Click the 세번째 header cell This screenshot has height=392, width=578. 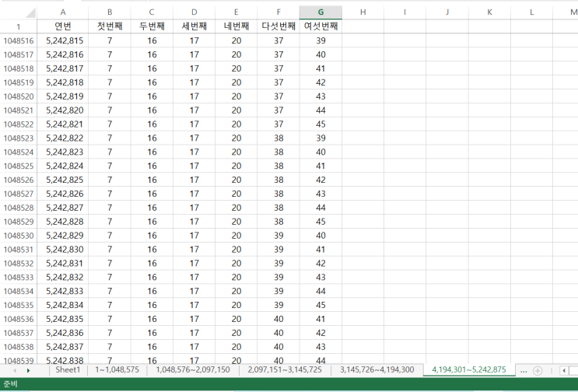(x=194, y=26)
